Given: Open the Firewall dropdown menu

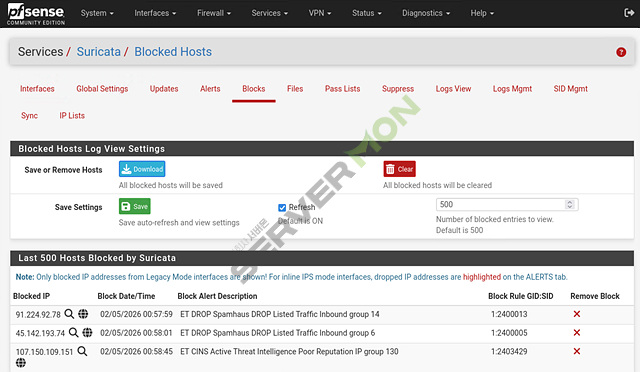Looking at the screenshot, I should click(214, 13).
